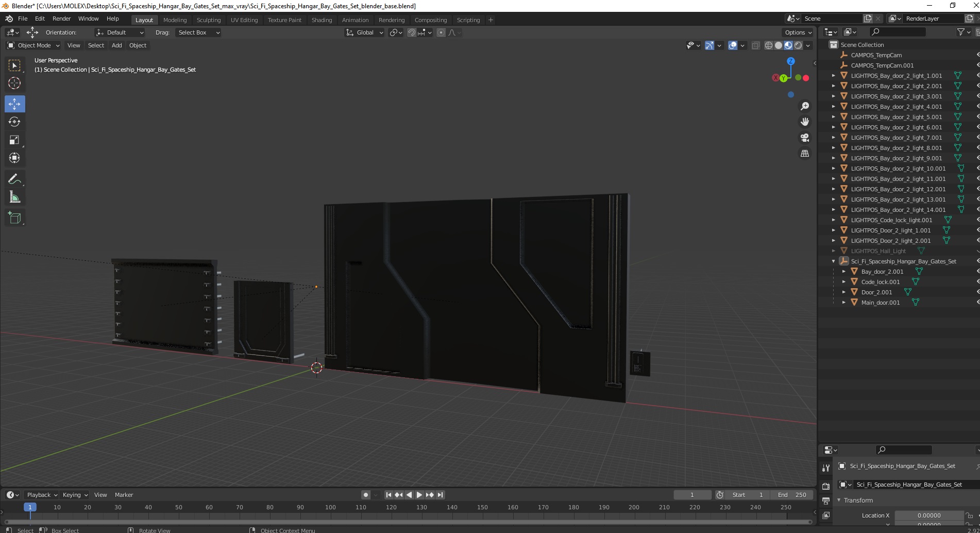Switch to solid viewport shading
This screenshot has height=533, width=980.
coord(779,45)
